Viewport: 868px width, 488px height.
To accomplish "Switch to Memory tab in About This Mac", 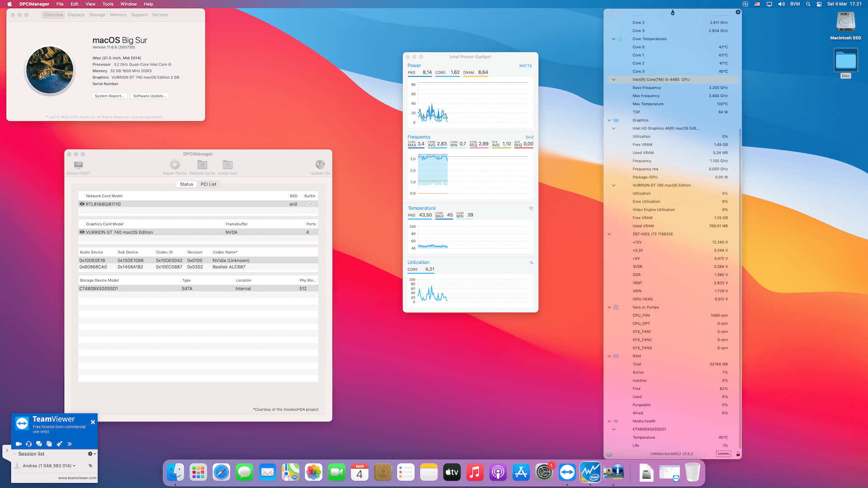I will point(118,15).
